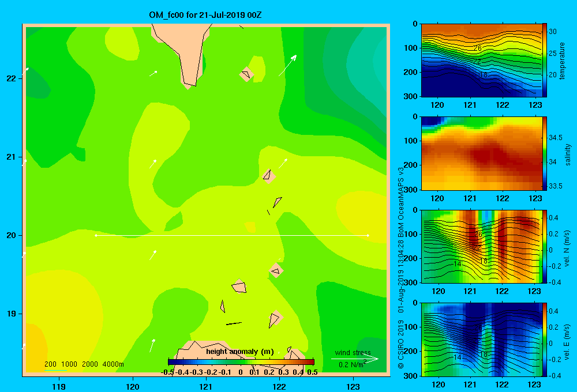
Task: Click longitude label 123 on main map axis
Action: pos(353,386)
